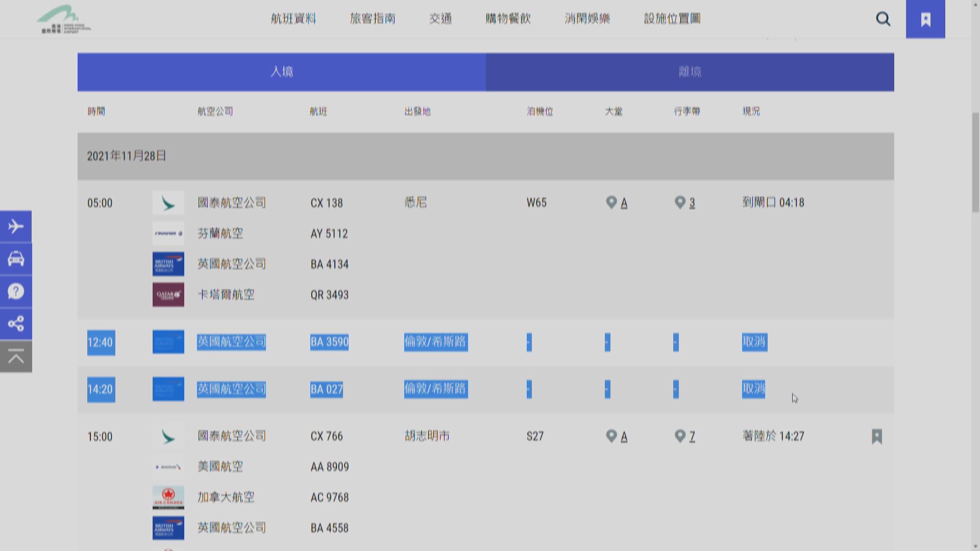Bookmark flight CX 766 from Ho Chi Minh
Screen dimensions: 980x551
click(x=876, y=436)
